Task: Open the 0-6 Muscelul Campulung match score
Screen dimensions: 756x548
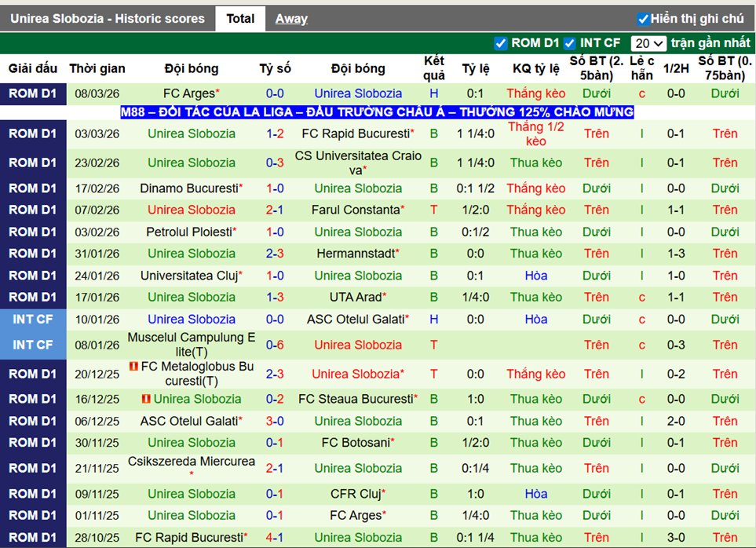Action: tap(275, 345)
